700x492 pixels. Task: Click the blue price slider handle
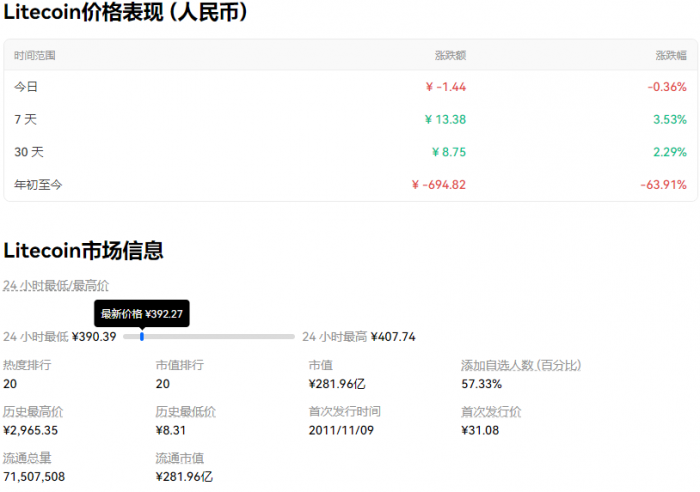142,336
